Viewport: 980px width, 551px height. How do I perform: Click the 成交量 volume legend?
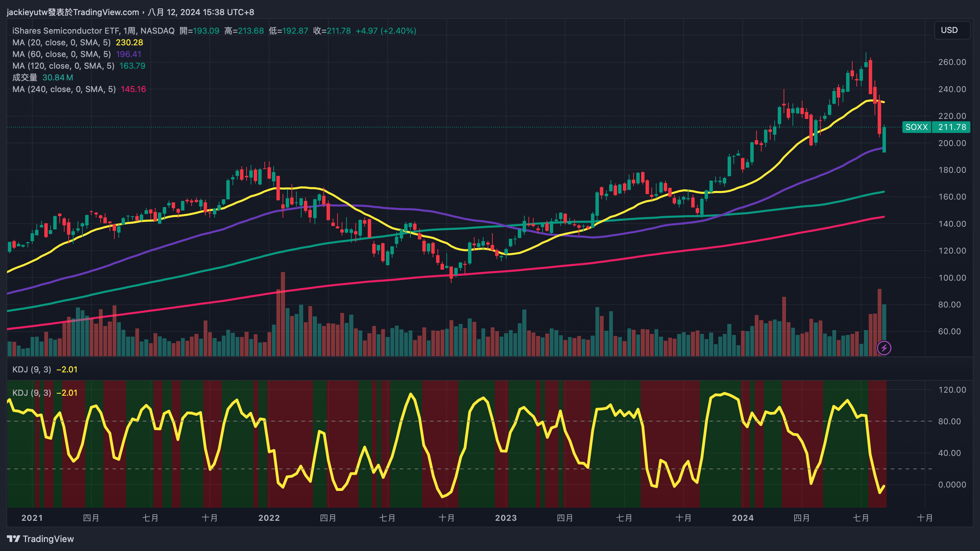[25, 78]
